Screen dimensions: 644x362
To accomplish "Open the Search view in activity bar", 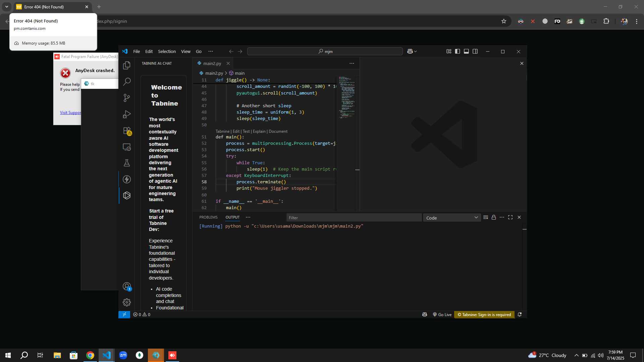I will click(x=127, y=81).
